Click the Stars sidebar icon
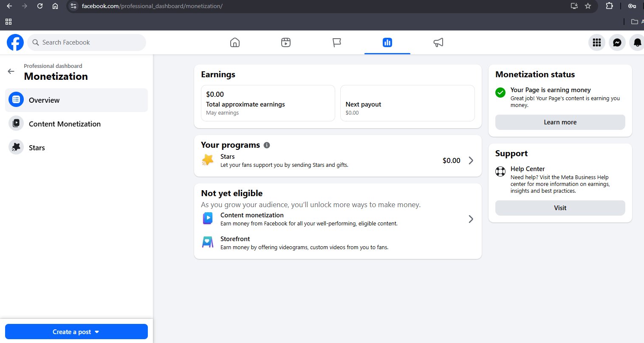 tap(16, 147)
